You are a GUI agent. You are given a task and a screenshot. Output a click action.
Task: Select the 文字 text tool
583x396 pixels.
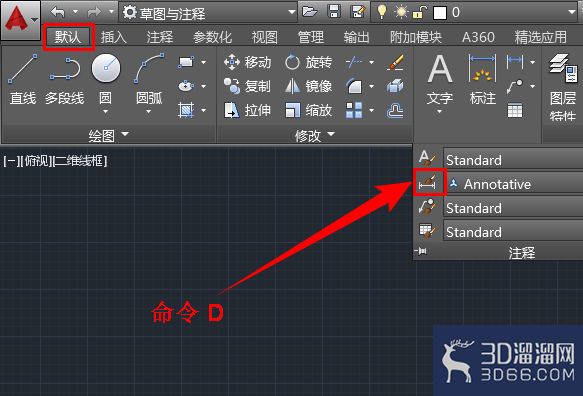[440, 80]
